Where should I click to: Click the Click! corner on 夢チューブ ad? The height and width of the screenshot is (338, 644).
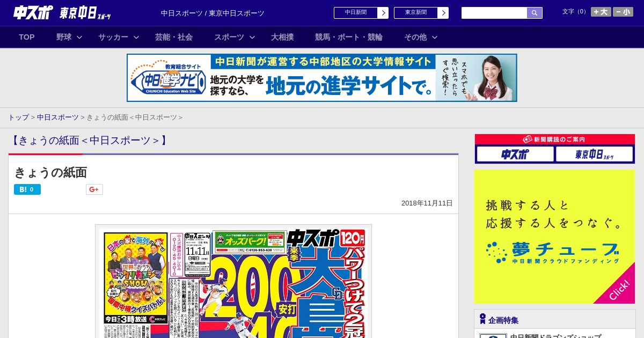pyautogui.click(x=619, y=289)
